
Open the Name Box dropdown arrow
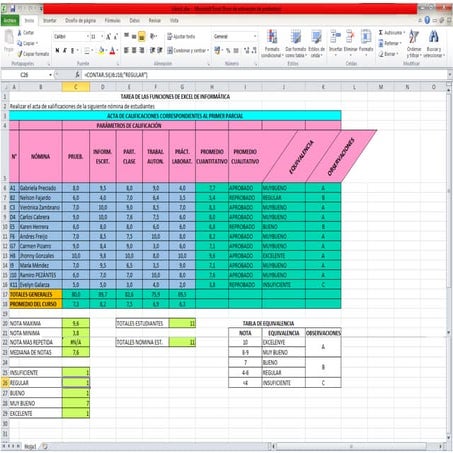(50, 75)
